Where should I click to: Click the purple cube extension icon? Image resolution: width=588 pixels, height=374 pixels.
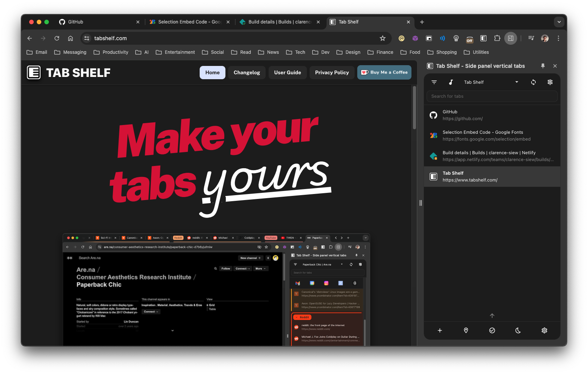pos(415,38)
